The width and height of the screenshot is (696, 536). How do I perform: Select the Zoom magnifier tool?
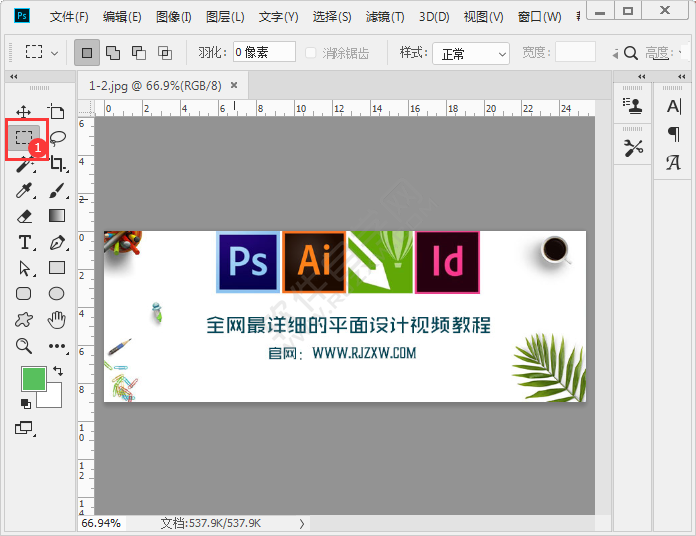[25, 346]
